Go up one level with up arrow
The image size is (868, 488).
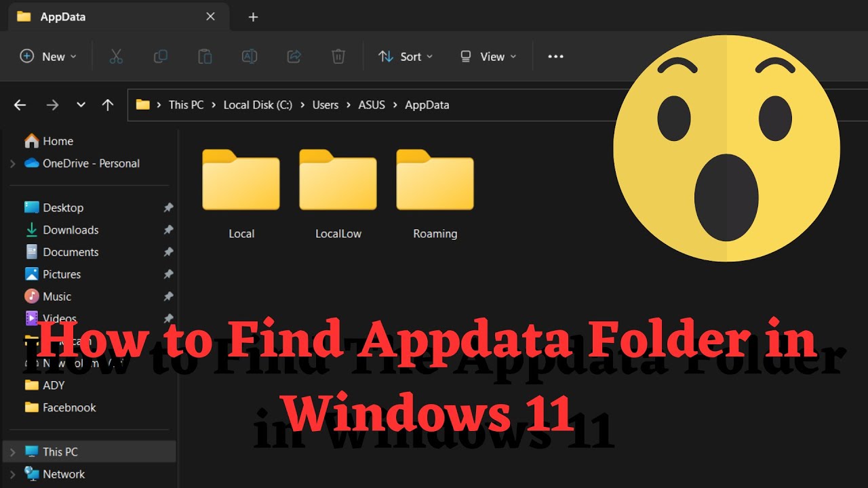pos(107,105)
